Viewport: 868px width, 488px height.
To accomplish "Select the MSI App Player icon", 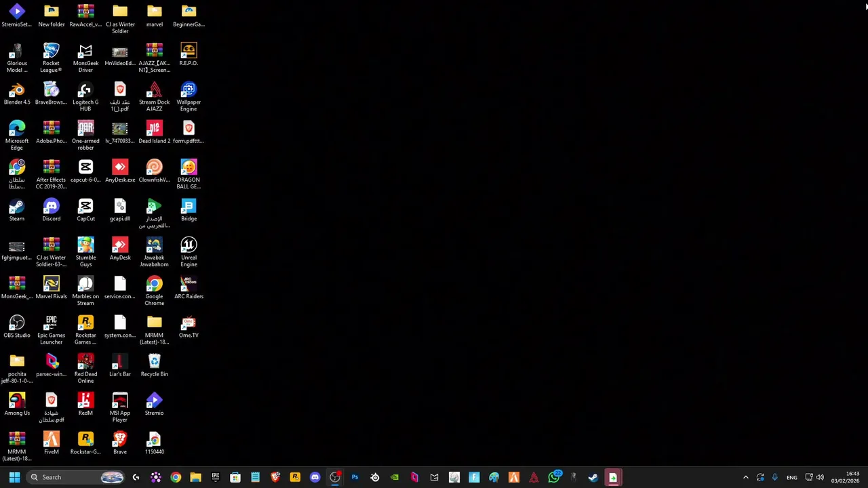I will pyautogui.click(x=120, y=408).
